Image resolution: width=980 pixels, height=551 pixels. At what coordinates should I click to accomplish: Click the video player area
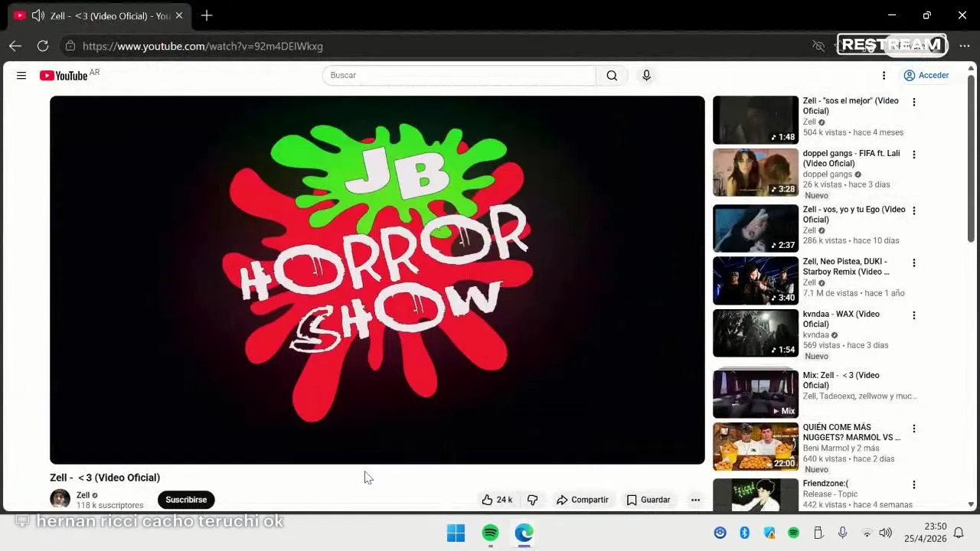377,279
